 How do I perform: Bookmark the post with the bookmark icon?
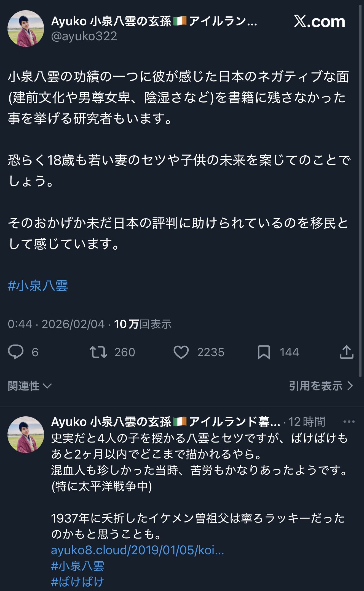[264, 352]
